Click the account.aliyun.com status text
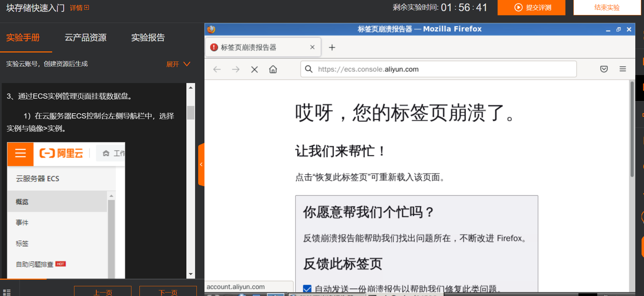Screen dimensions: 644x296 pyautogui.click(x=236, y=287)
